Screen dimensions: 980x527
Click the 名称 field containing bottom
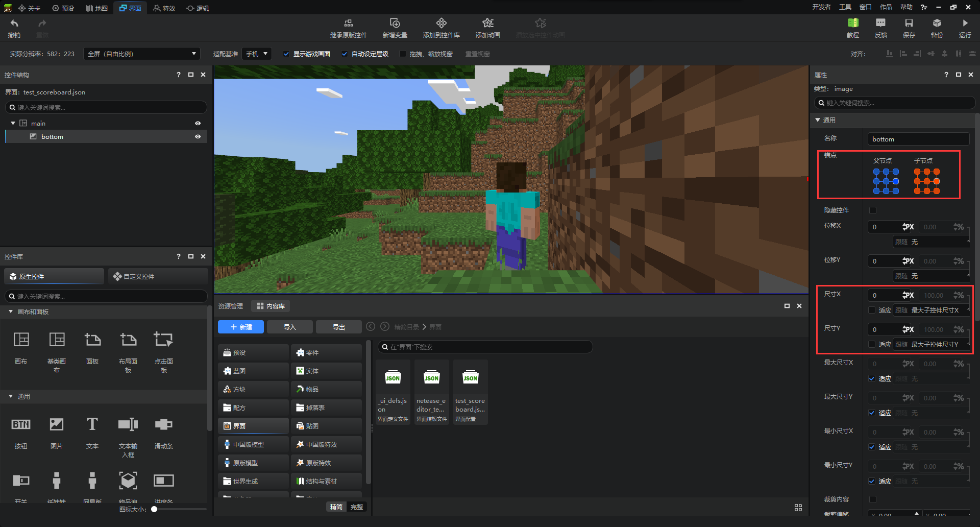(x=918, y=139)
